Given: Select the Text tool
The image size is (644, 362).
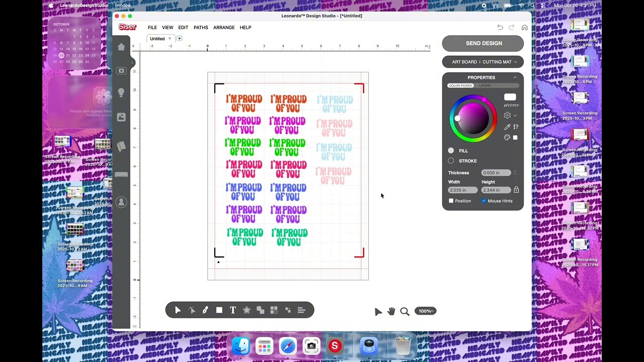Looking at the screenshot, I should (233, 310).
